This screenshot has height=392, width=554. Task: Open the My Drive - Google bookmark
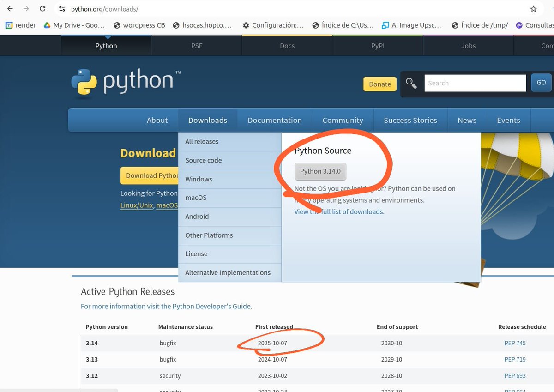click(74, 25)
